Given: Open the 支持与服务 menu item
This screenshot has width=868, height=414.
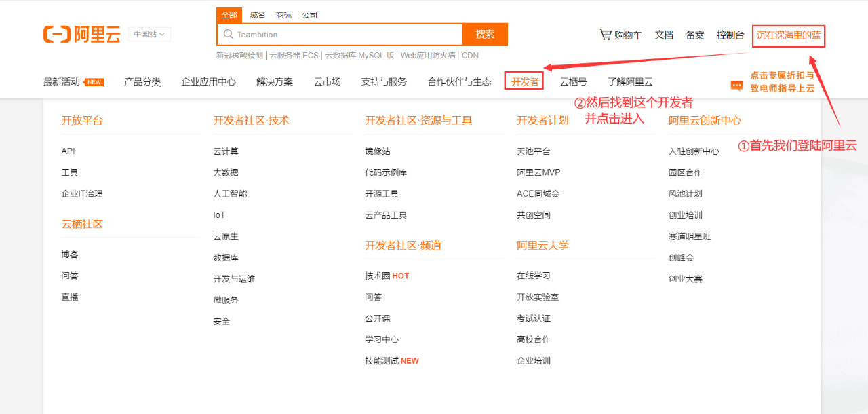Looking at the screenshot, I should click(x=384, y=82).
